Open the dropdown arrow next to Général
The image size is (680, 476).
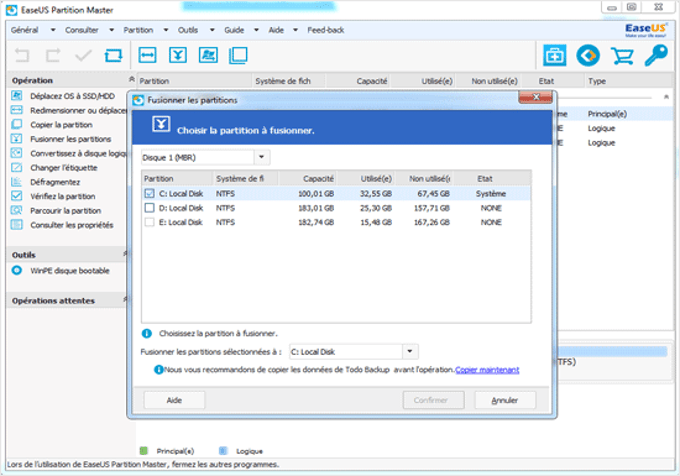point(53,30)
